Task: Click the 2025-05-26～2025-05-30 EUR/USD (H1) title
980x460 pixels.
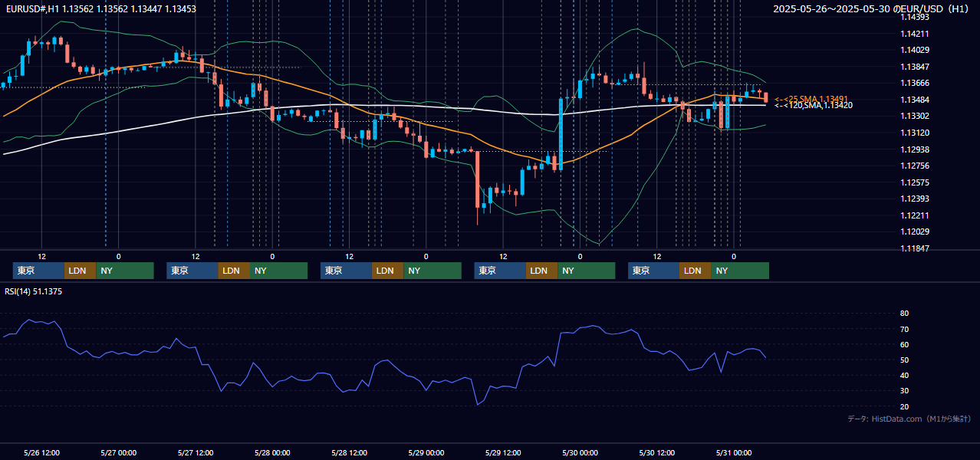Action: click(870, 9)
